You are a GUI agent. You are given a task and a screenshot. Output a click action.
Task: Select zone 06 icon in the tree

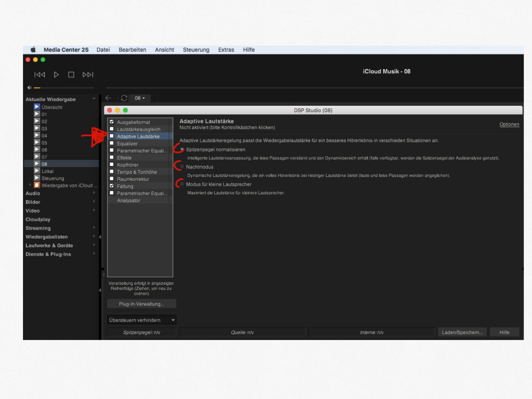pos(37,149)
